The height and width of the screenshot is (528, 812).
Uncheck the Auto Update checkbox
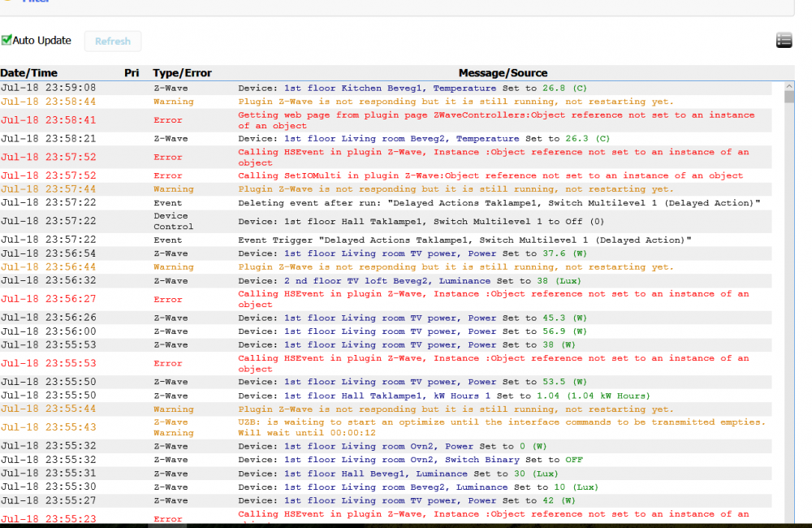tap(7, 40)
